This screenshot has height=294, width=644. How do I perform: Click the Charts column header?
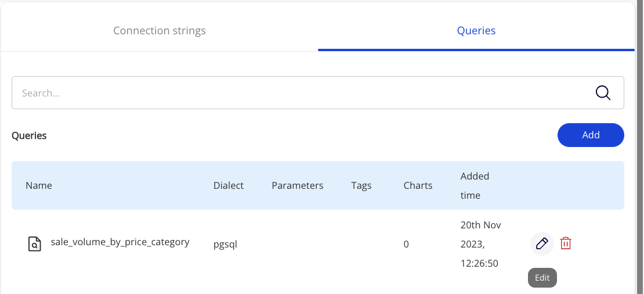(x=418, y=185)
